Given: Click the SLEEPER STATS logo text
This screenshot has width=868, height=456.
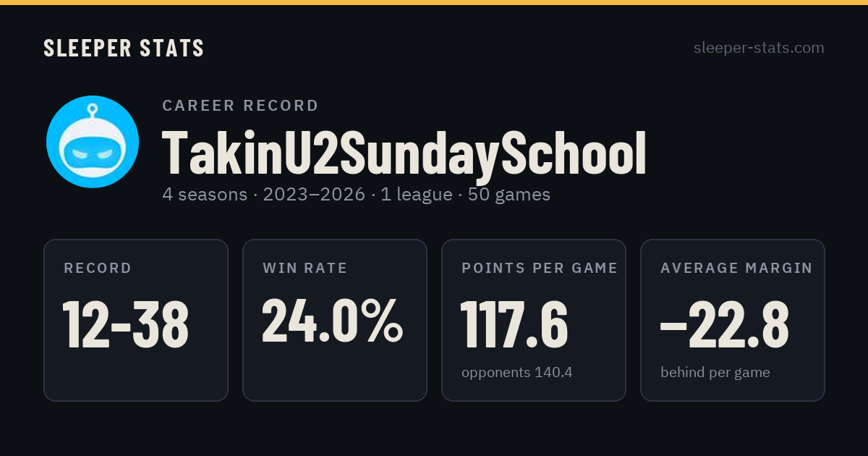Looking at the screenshot, I should (x=124, y=48).
